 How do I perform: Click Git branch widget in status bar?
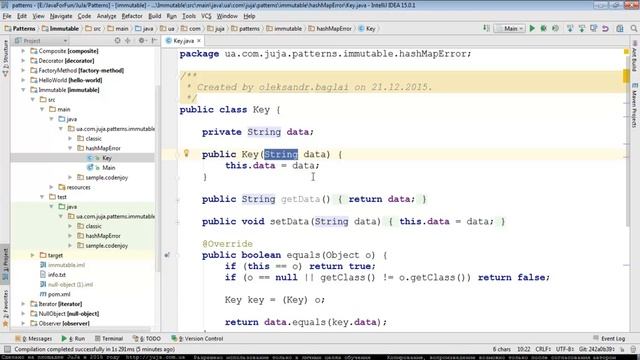pos(596,349)
